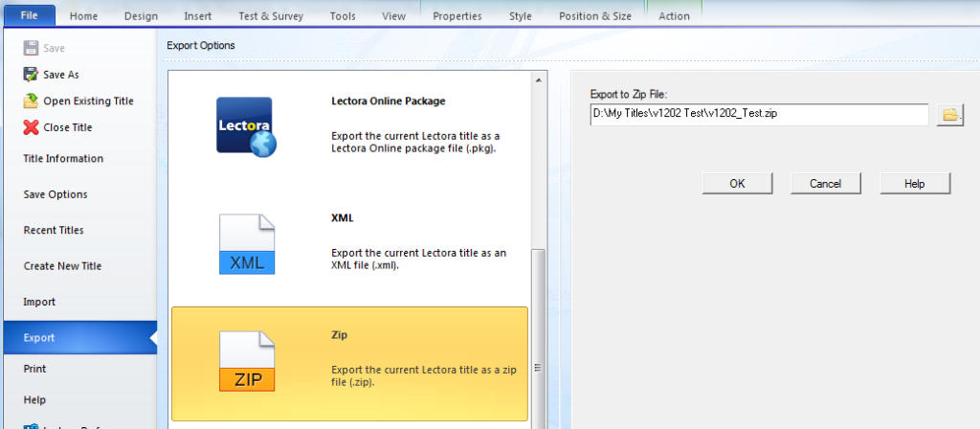Select the XML export option title

click(343, 218)
